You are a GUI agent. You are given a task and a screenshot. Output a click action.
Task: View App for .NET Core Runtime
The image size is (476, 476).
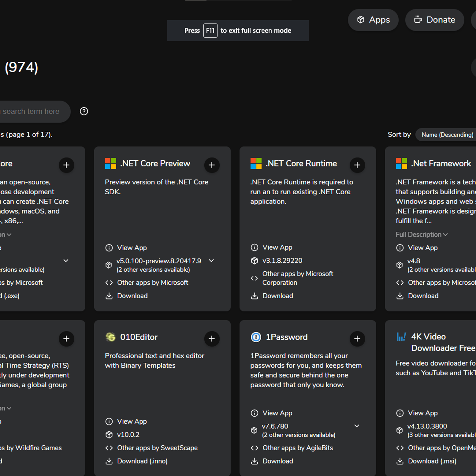tap(277, 247)
